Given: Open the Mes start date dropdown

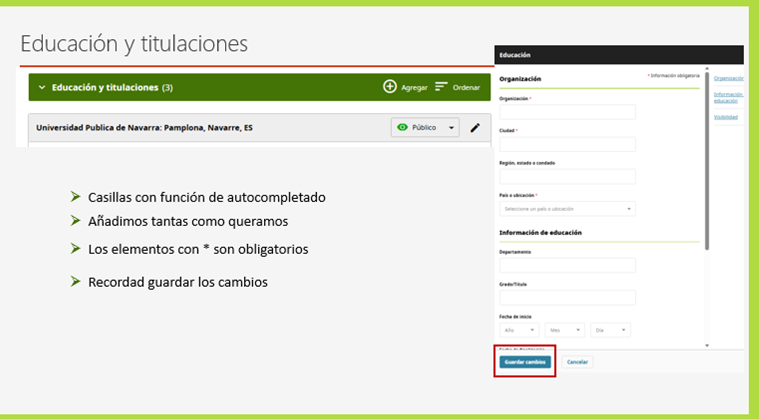Looking at the screenshot, I should (564, 330).
